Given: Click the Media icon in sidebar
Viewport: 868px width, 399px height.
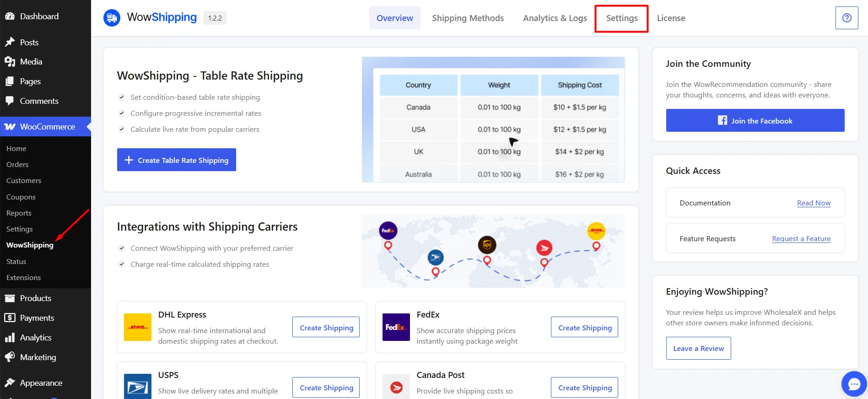Looking at the screenshot, I should coord(10,62).
